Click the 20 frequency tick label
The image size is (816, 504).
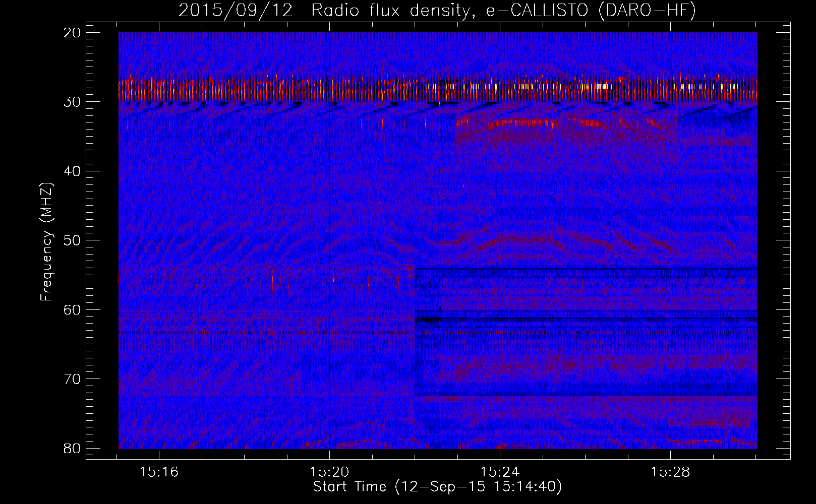(73, 33)
